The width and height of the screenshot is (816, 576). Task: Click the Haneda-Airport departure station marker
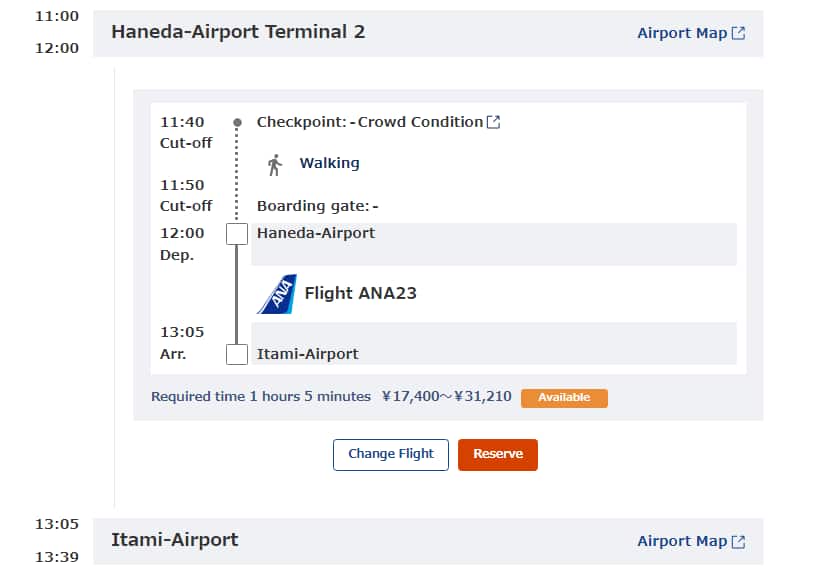pyautogui.click(x=237, y=234)
